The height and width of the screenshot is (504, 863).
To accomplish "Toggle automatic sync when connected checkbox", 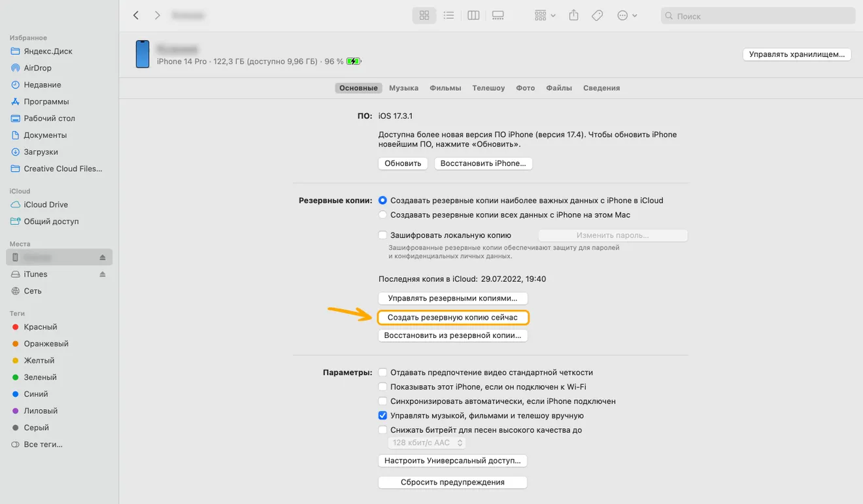I will point(382,401).
